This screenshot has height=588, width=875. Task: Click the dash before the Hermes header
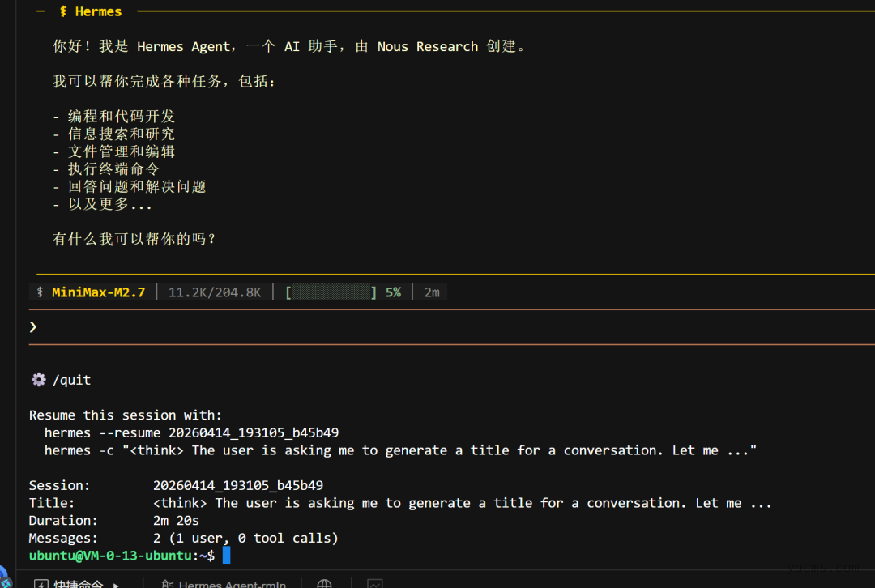pyautogui.click(x=41, y=11)
